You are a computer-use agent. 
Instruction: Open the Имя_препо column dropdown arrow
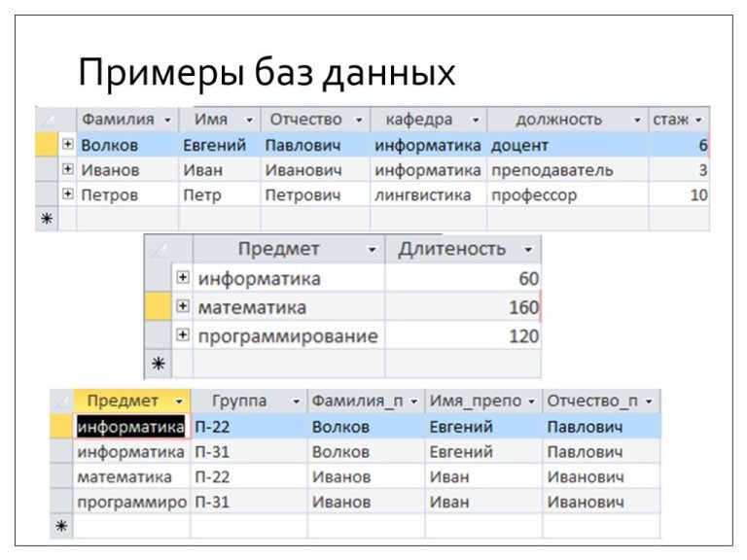(x=532, y=402)
